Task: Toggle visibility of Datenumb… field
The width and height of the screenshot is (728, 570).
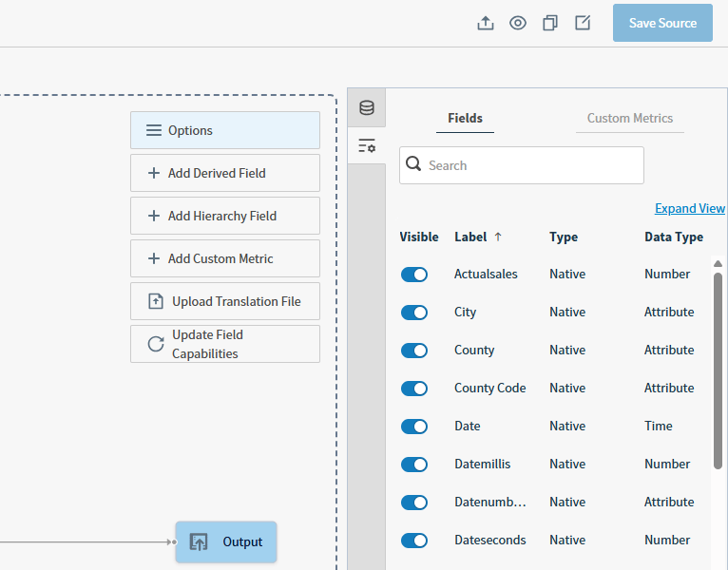Action: click(x=414, y=503)
